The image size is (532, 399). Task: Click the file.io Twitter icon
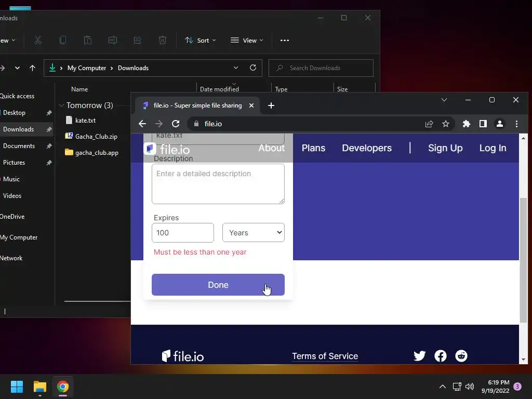pyautogui.click(x=420, y=355)
